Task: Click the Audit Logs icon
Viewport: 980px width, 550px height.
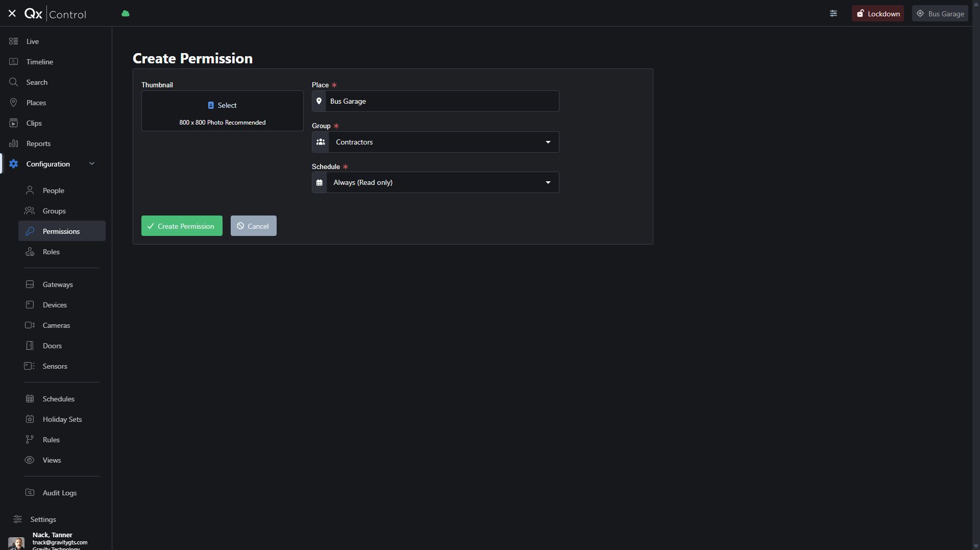Action: 30,493
